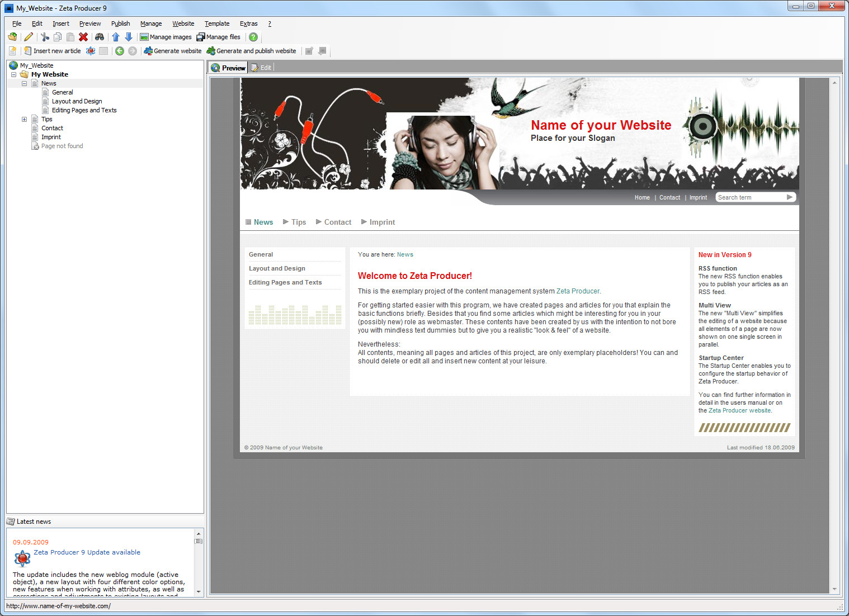Switch to the Edit tab
The image size is (849, 616).
[x=261, y=68]
